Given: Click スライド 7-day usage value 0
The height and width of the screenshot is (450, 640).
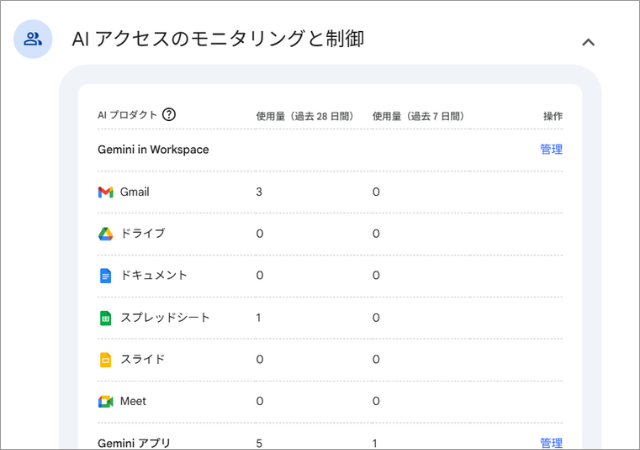Looking at the screenshot, I should pyautogui.click(x=376, y=359).
